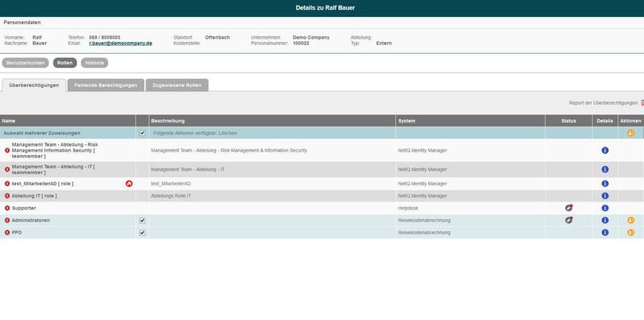Uncheck the PPO checkbox

pyautogui.click(x=142, y=233)
